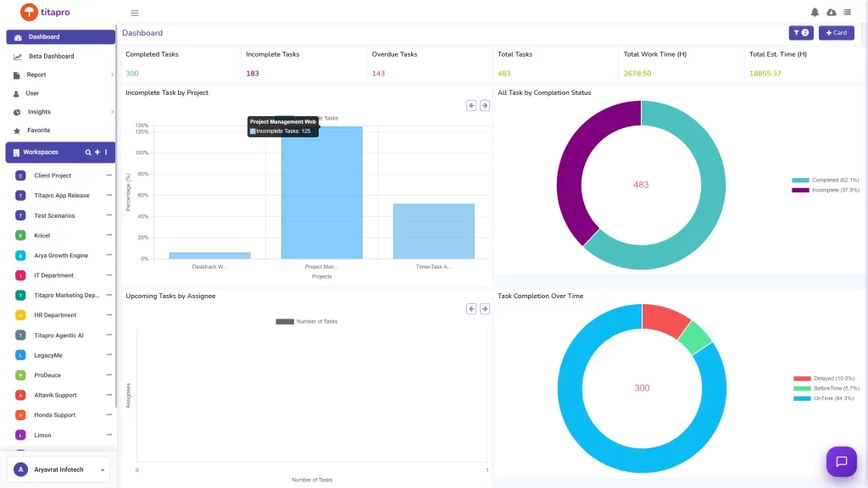Add a new workspace with the plus icon

click(97, 152)
